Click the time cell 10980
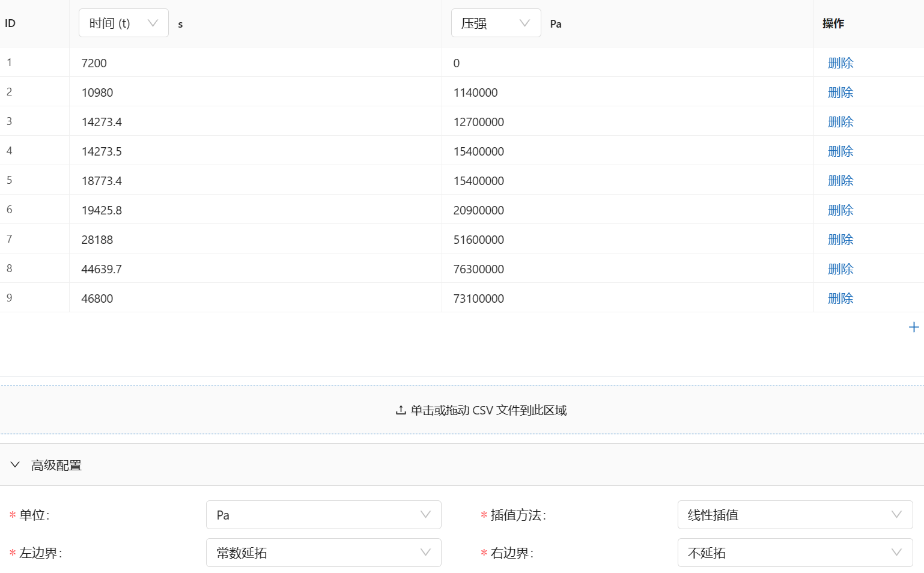Screen dimensions: 924x573 coord(255,92)
